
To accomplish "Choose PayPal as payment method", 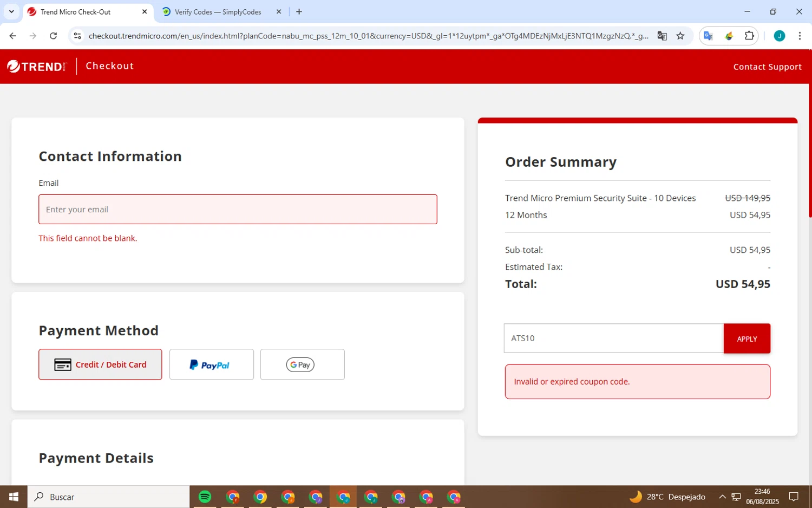I will pyautogui.click(x=212, y=364).
